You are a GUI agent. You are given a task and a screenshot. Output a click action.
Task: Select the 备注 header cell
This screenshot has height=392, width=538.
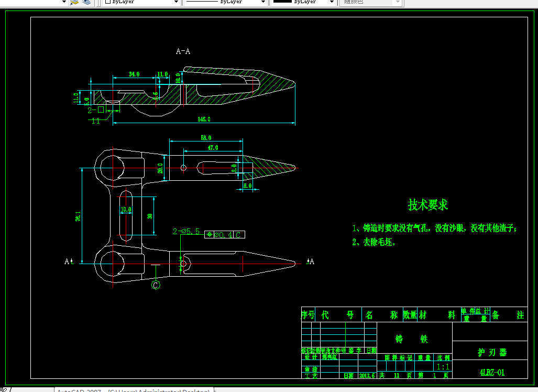(508, 315)
